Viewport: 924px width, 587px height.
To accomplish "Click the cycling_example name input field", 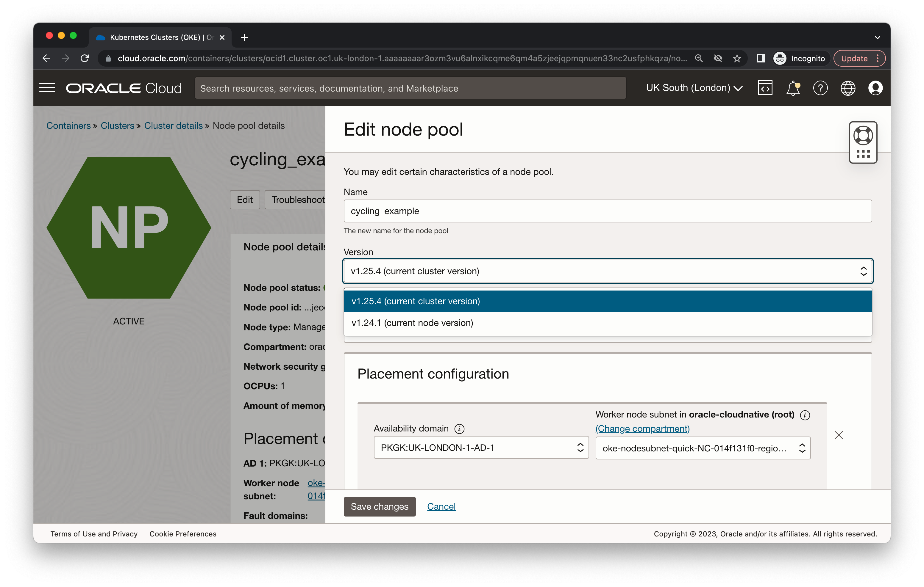I will coord(608,211).
